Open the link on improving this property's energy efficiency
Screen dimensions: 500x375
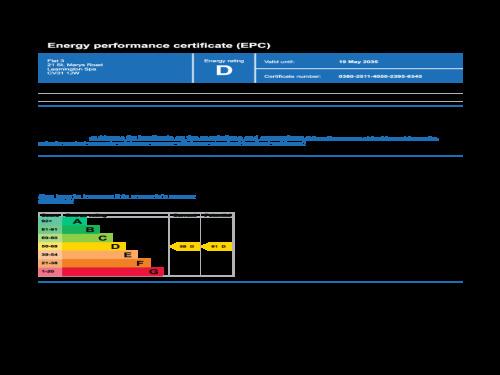coord(117,199)
